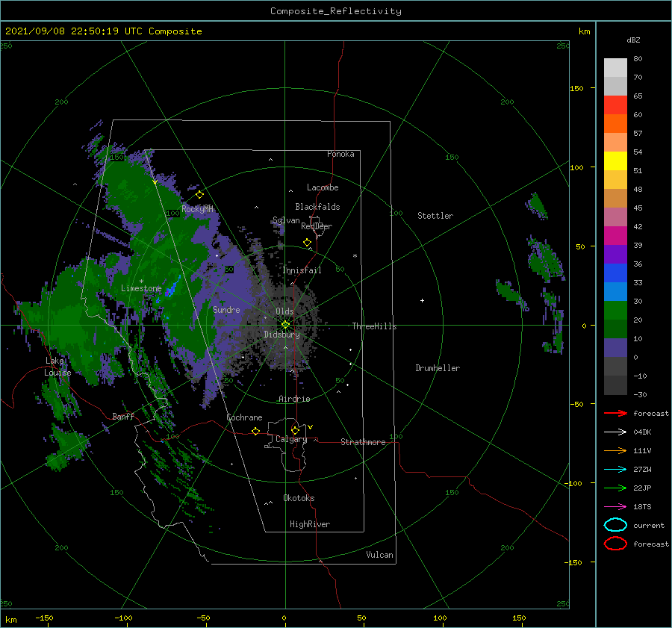Click the yellow radar site diamond near Olds
This screenshot has width=672, height=628.
285,325
